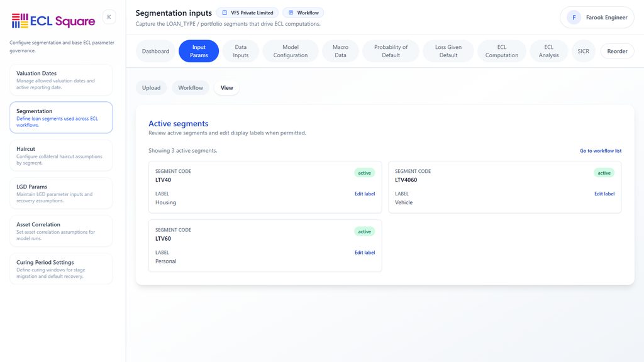Click the Personal label value

pos(166,261)
